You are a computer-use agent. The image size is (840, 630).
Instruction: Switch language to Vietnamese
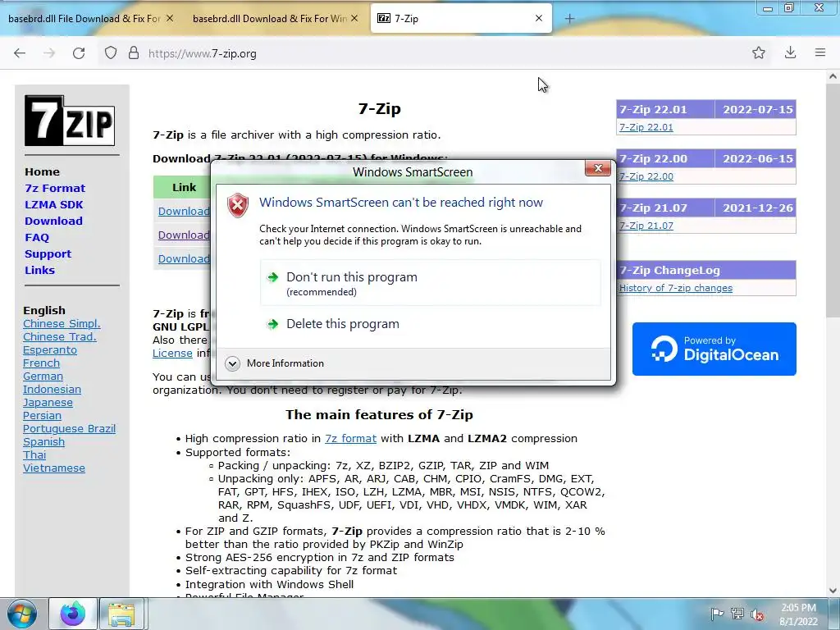(x=53, y=468)
